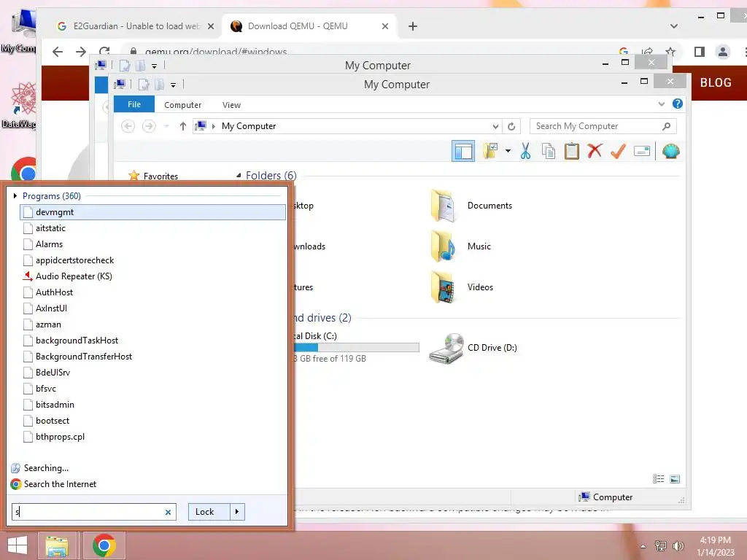Cut with the scissors icon

(525, 151)
